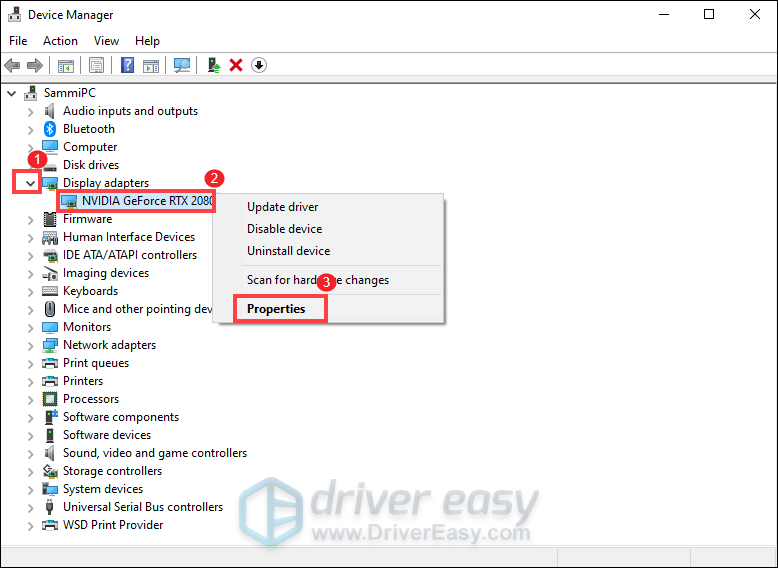
Task: Click the Action Pane toolbar icon
Action: pos(151,65)
